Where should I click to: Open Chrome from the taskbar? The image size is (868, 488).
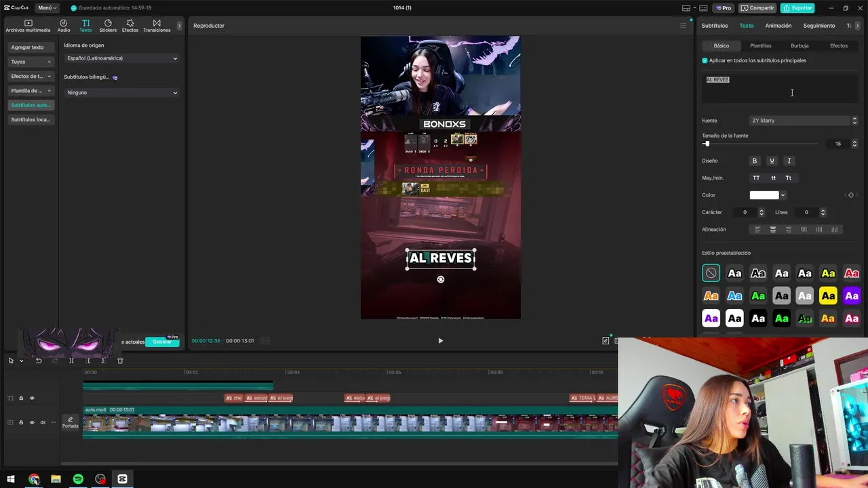pyautogui.click(x=34, y=479)
